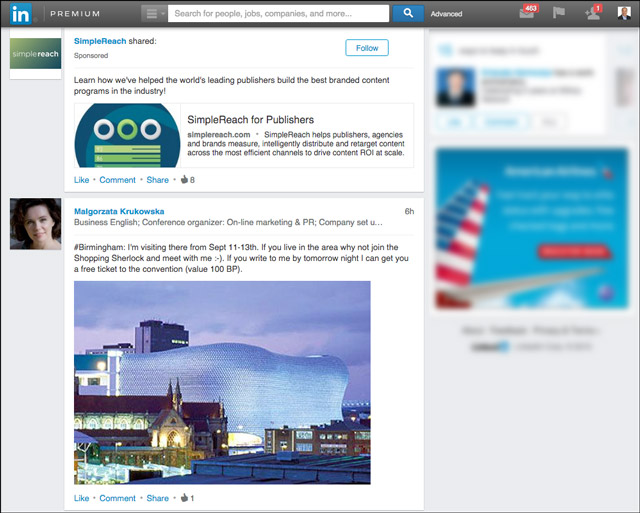This screenshot has height=513, width=640.
Task: Share Malgorzata Krukowska's Birmingham post
Action: (x=158, y=498)
